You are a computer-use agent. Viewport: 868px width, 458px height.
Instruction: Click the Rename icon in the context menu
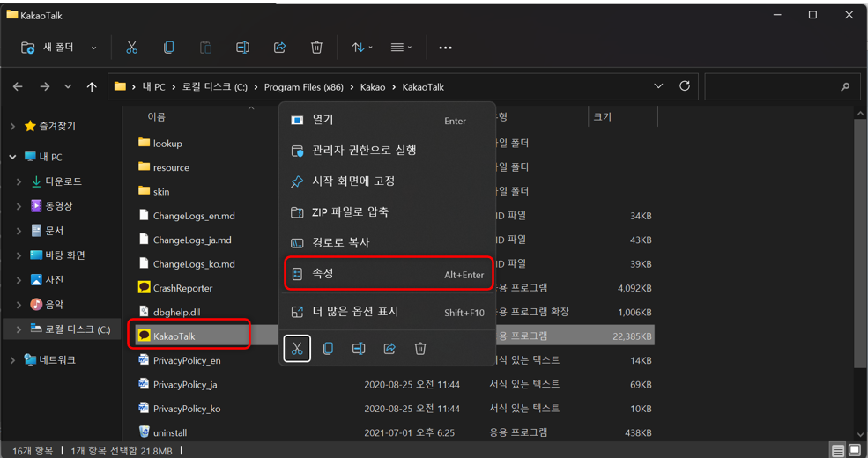[359, 349]
